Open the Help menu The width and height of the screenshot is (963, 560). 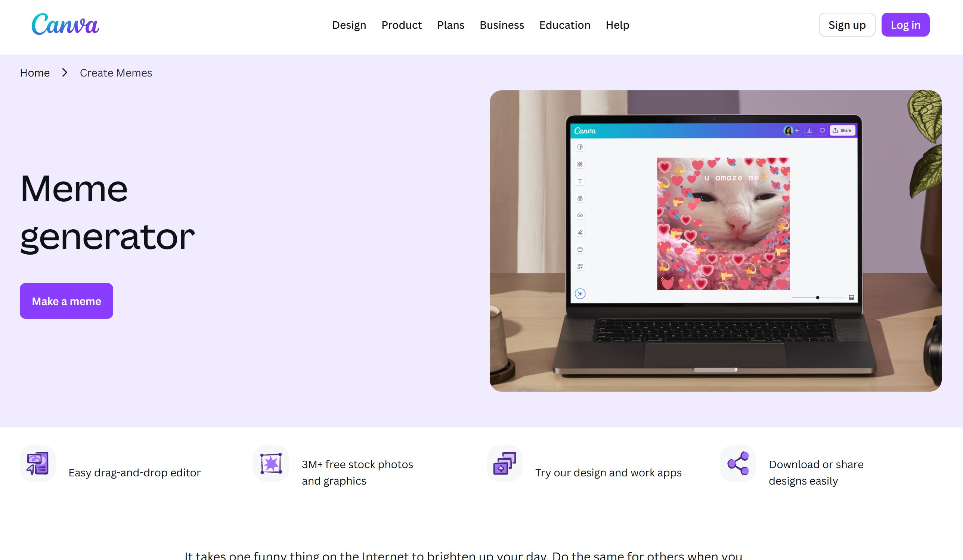tap(617, 25)
